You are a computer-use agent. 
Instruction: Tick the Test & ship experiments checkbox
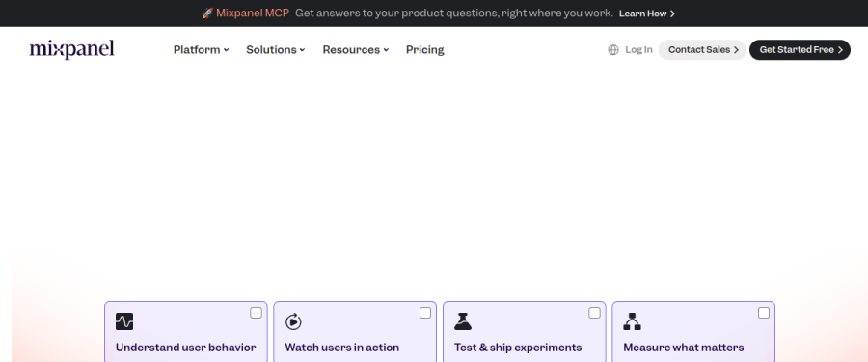coord(594,313)
